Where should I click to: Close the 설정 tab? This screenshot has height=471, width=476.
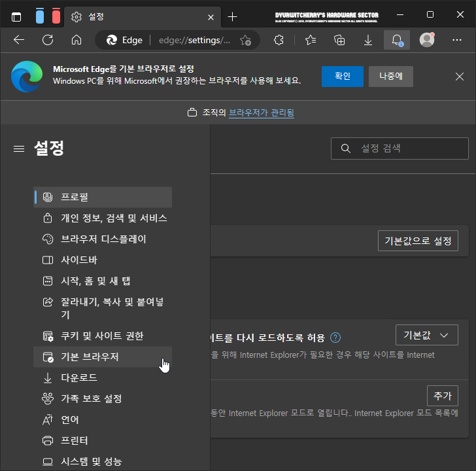211,17
